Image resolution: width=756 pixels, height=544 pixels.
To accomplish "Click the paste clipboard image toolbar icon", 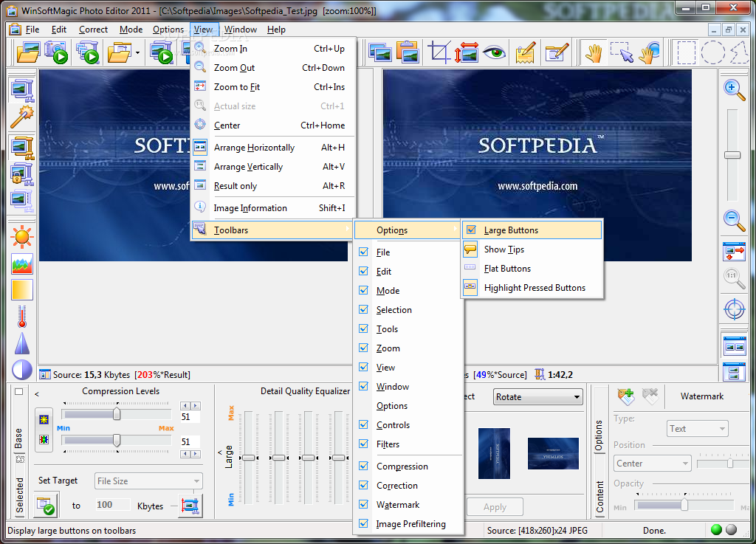I will (x=408, y=52).
